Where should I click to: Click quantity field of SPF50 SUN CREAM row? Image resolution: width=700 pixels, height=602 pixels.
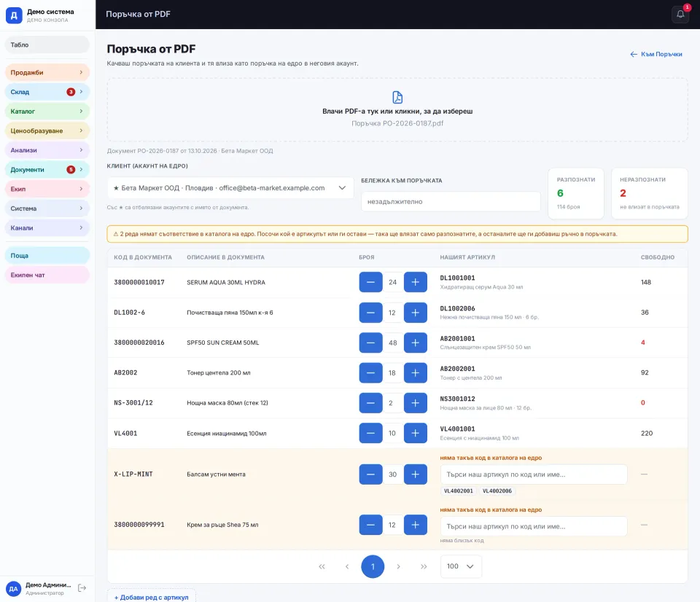point(393,343)
